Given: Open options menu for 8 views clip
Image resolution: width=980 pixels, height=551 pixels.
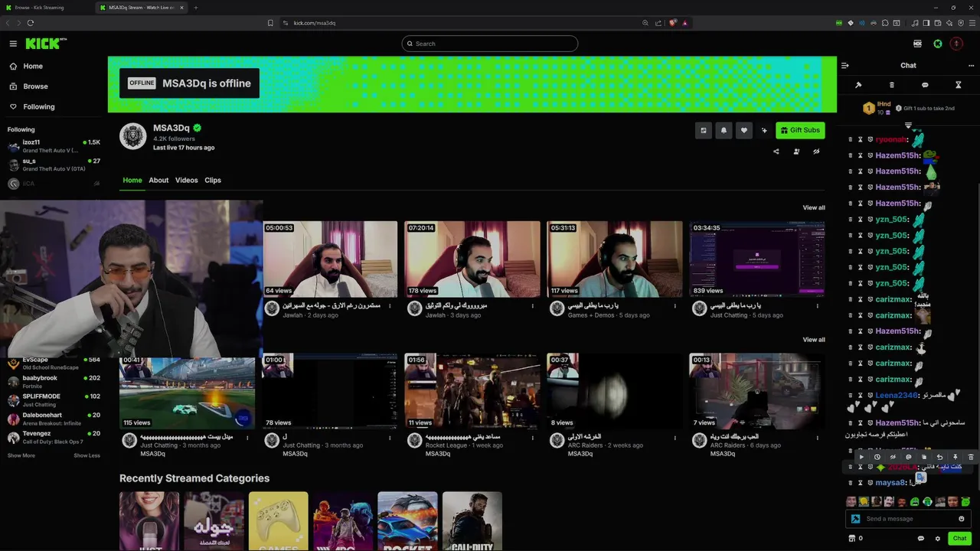Looking at the screenshot, I should tap(675, 438).
